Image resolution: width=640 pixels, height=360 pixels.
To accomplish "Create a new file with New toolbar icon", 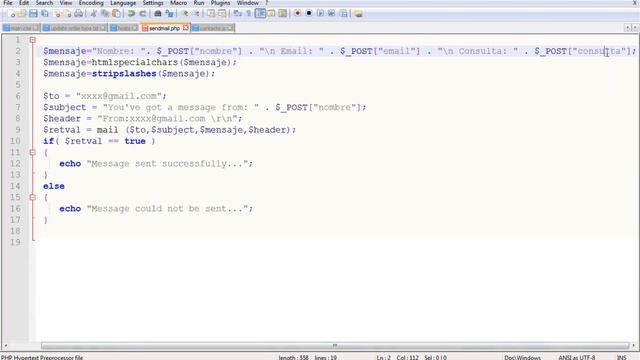I will (12, 14).
